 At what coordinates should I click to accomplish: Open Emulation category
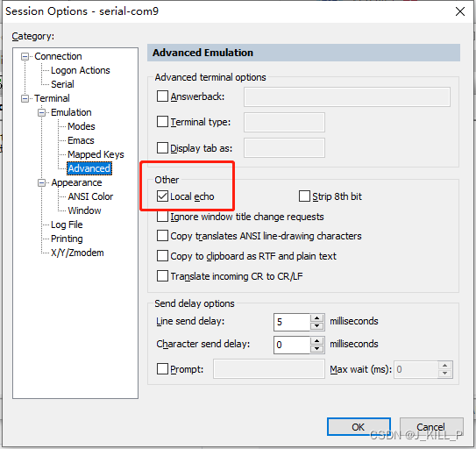[71, 112]
